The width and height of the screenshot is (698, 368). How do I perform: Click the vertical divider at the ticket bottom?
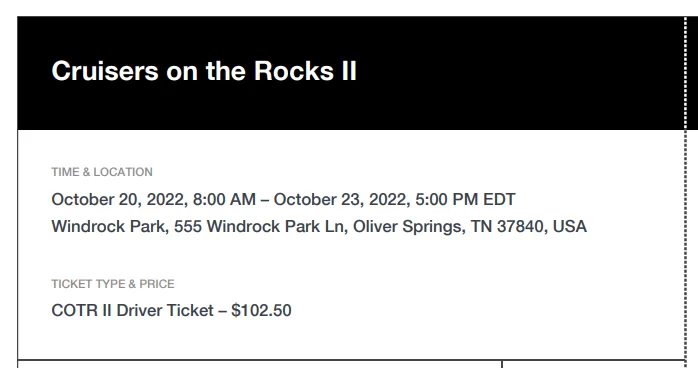(x=502, y=364)
